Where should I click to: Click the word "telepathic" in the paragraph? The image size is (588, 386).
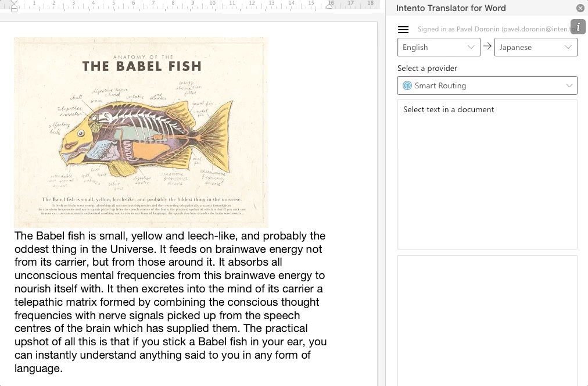coord(40,302)
